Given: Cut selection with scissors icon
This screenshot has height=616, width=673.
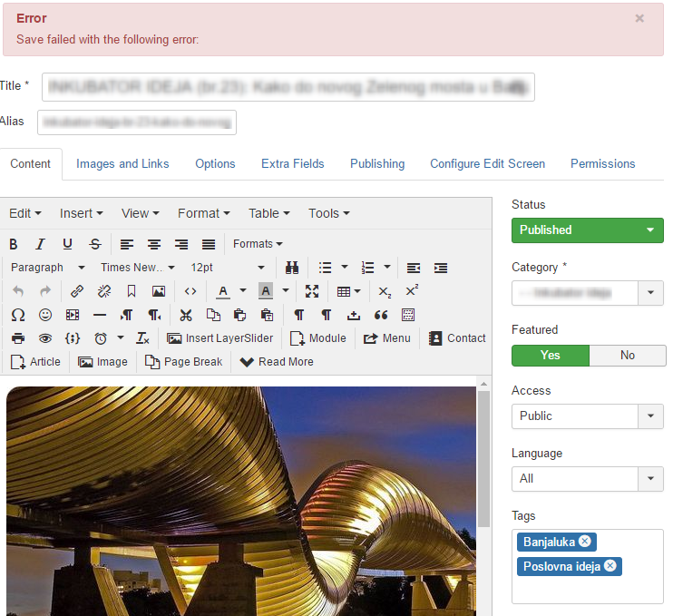Looking at the screenshot, I should (x=185, y=315).
